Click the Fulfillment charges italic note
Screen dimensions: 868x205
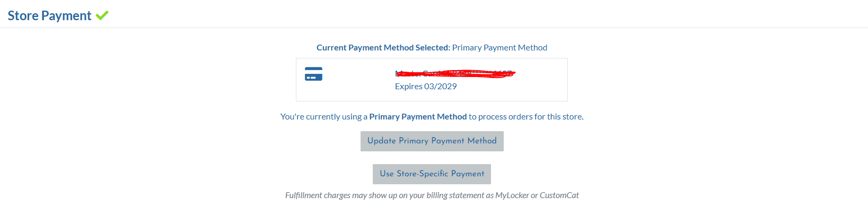coord(432,195)
